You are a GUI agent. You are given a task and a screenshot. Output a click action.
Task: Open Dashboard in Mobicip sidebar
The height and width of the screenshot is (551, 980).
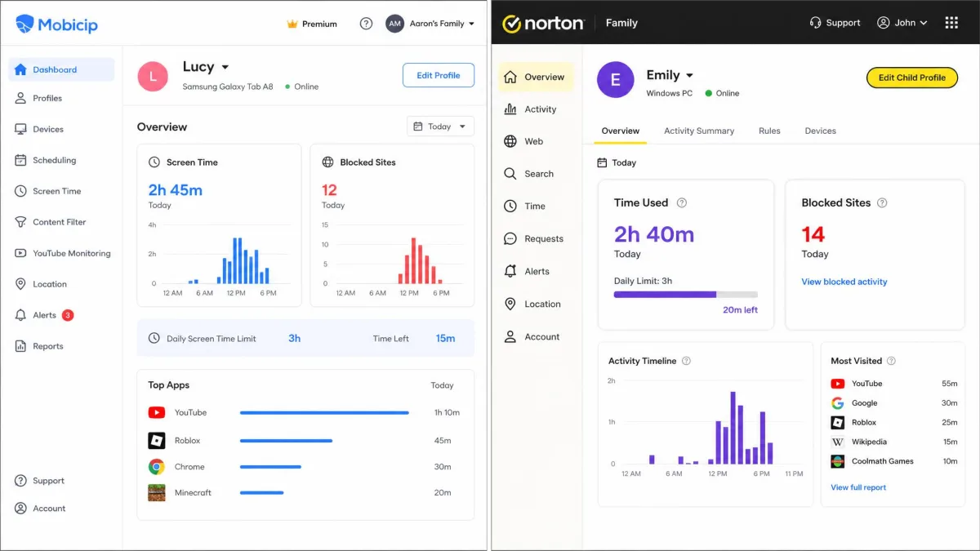coord(61,69)
